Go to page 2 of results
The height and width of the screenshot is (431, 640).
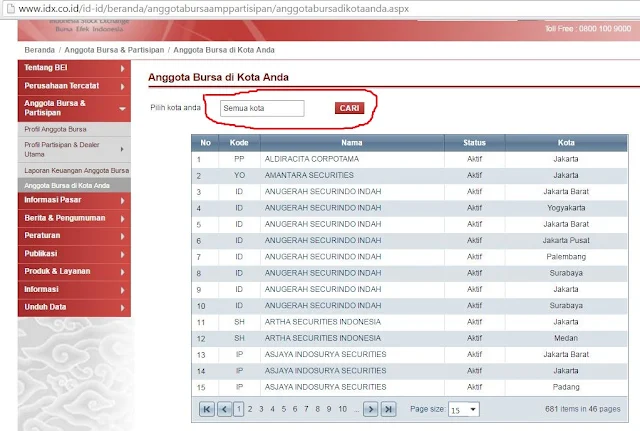[x=250, y=409]
